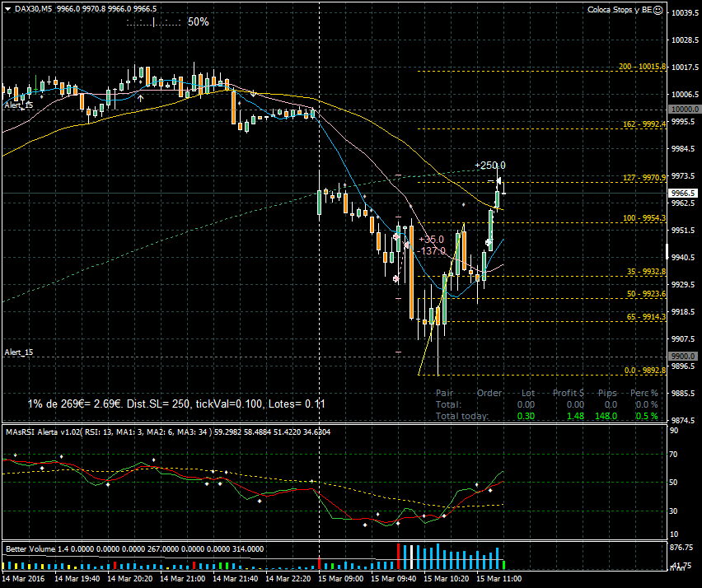Click the Alert_15 label near the top left
The image size is (702, 588).
coord(18,105)
